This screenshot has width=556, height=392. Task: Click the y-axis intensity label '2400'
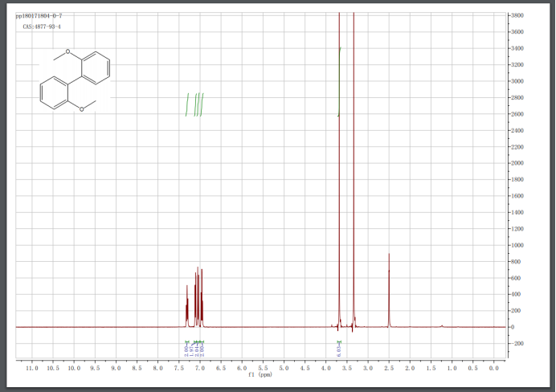click(517, 130)
